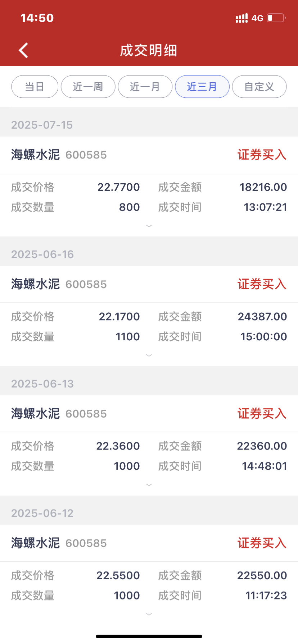
Task: Open 海螺水泥 stock from 2025-07-15 record
Action: coord(35,155)
